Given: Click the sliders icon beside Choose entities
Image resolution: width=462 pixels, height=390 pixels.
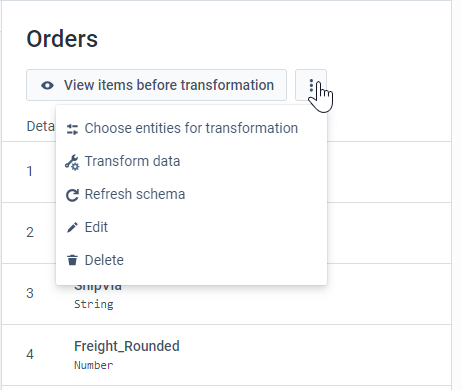Looking at the screenshot, I should click(x=72, y=129).
